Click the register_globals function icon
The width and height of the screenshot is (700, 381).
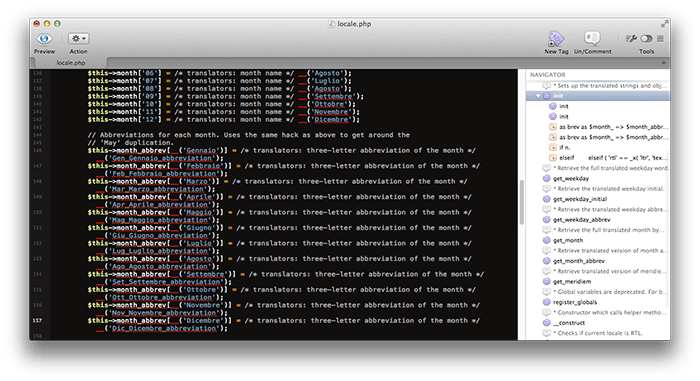click(x=546, y=302)
